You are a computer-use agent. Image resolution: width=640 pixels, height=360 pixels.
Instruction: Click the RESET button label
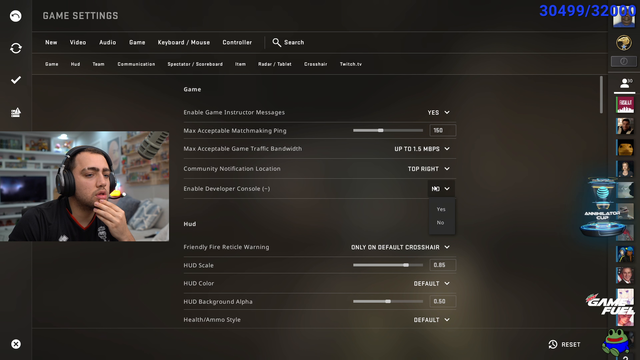[x=571, y=345]
